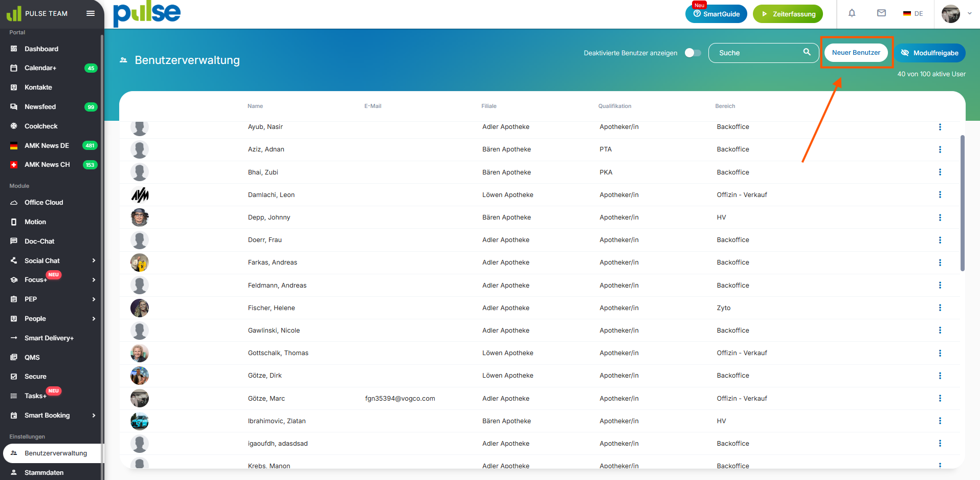Click the Secure checkmark icon

pos(14,377)
